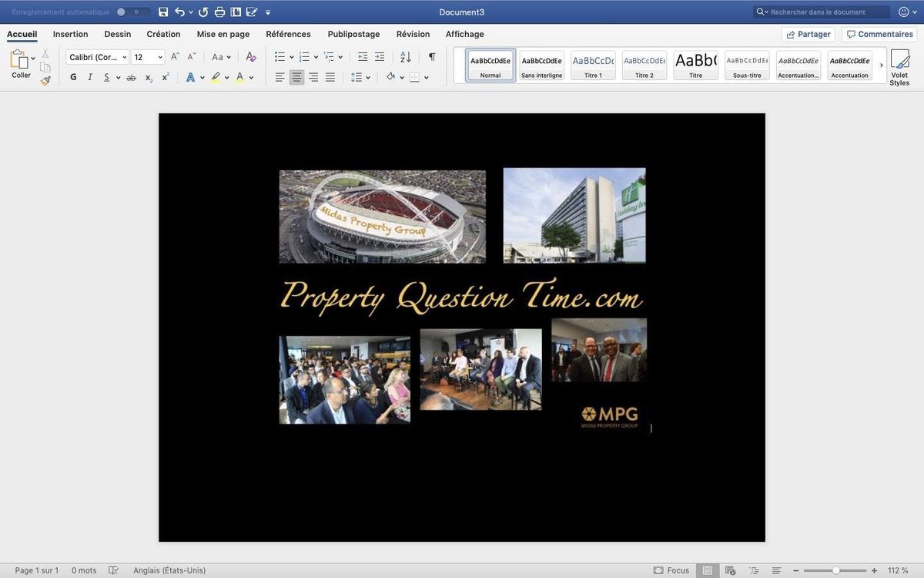This screenshot has height=578, width=924.
Task: Decrease the paragraph indent
Action: (363, 57)
